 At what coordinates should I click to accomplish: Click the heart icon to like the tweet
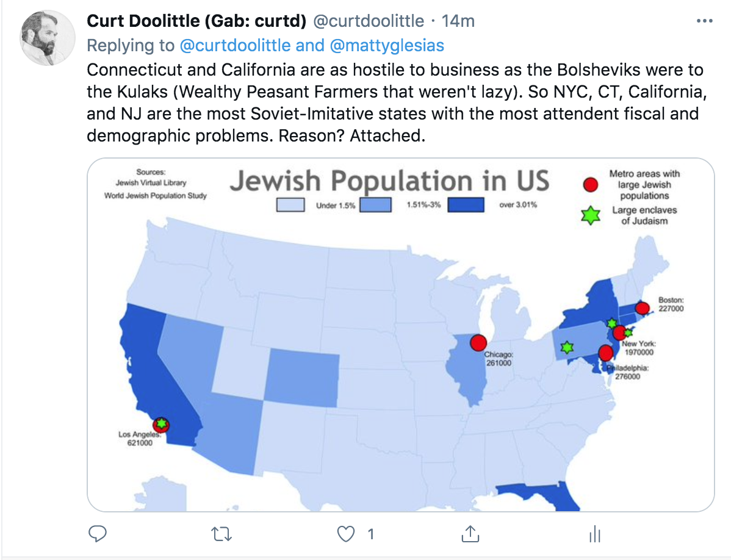(x=345, y=533)
